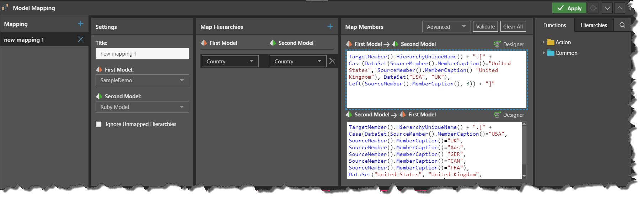Screen dimensions: 644x199
Task: Click the down chevron in title bar
Action: [x=607, y=8]
